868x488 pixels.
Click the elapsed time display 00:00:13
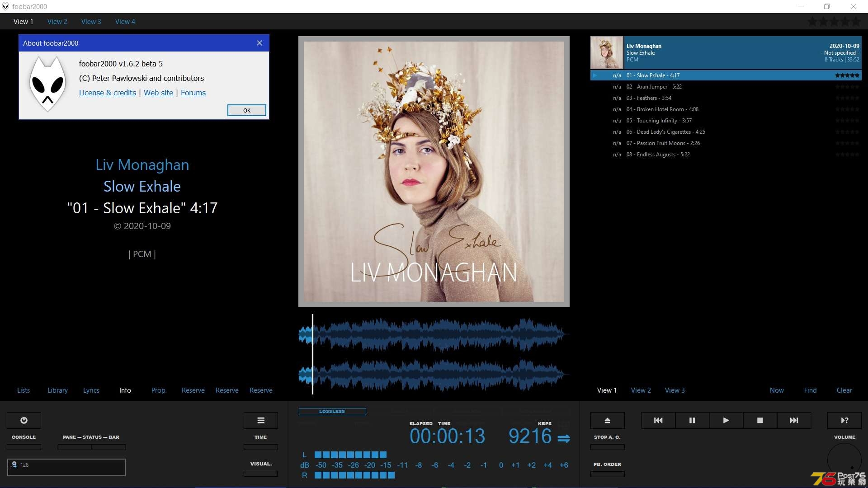point(447,436)
